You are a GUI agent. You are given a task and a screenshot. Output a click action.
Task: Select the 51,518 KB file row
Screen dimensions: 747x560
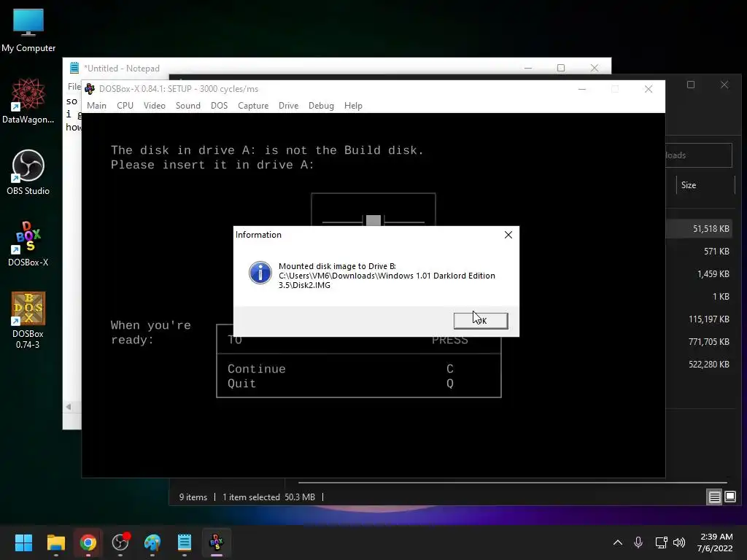pos(700,228)
